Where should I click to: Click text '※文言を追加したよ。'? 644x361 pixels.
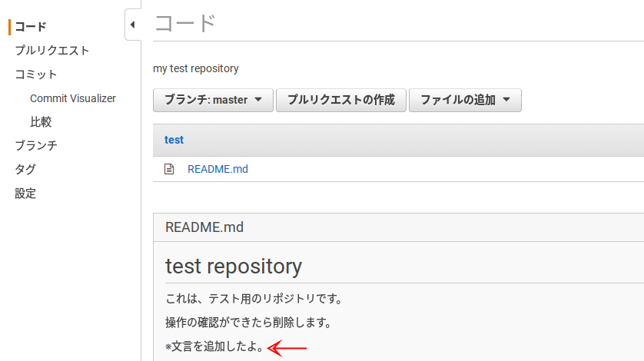coord(215,346)
